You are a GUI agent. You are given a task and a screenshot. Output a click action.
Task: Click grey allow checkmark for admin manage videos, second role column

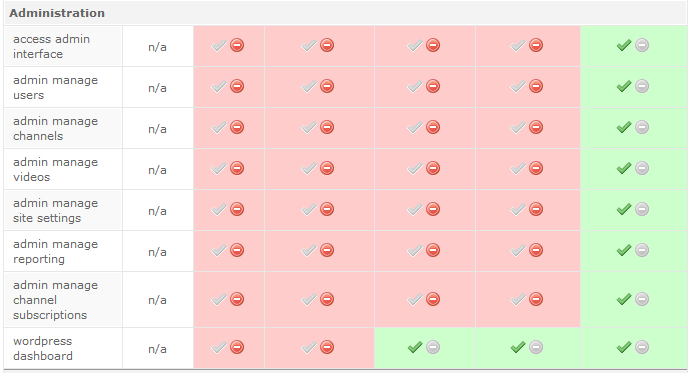click(308, 168)
